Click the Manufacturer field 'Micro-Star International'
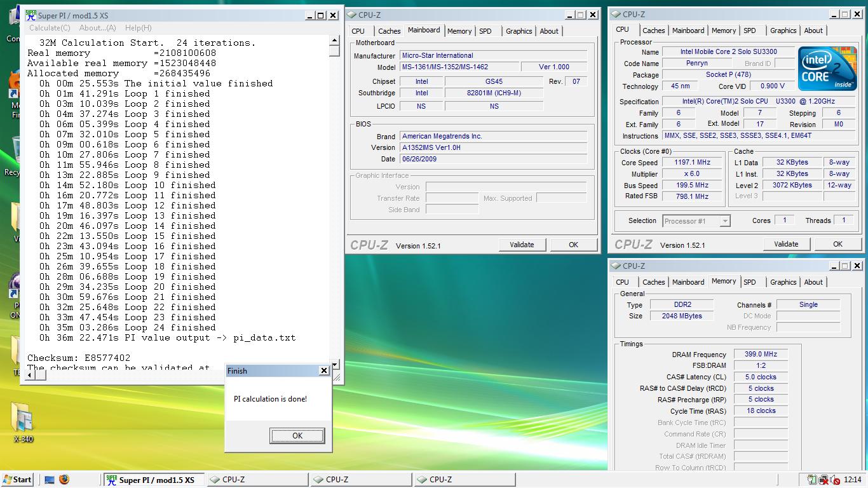 (493, 56)
